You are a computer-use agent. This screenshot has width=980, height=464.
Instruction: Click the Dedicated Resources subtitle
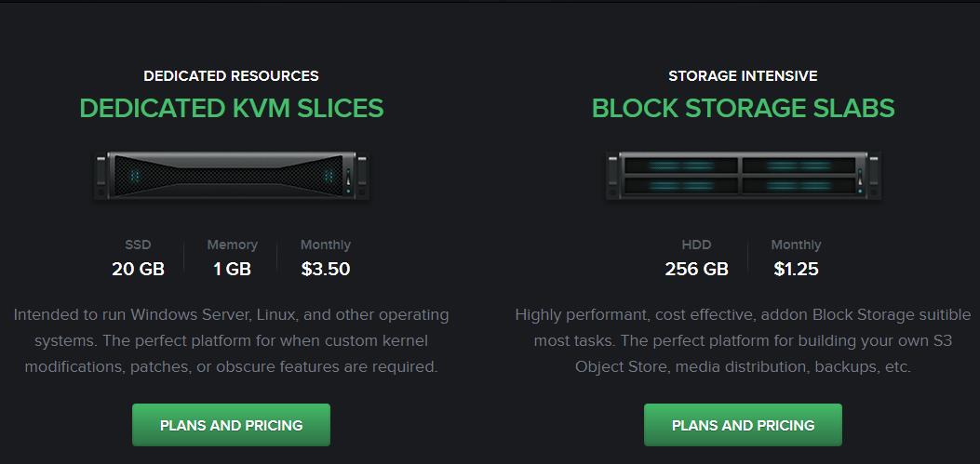tap(231, 75)
